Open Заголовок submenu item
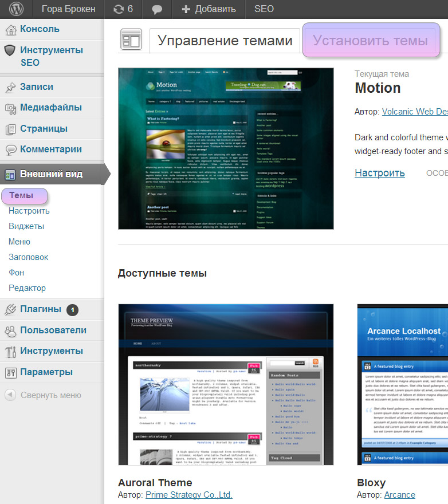Image resolution: width=448 pixels, height=504 pixels. coord(28,257)
